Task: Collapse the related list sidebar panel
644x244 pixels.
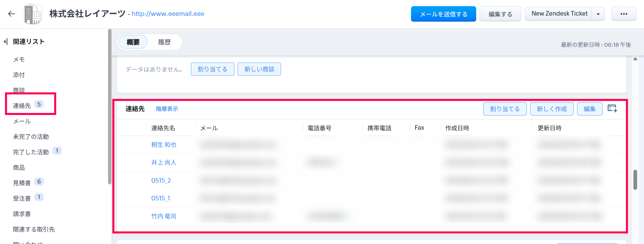Action: 5,42
